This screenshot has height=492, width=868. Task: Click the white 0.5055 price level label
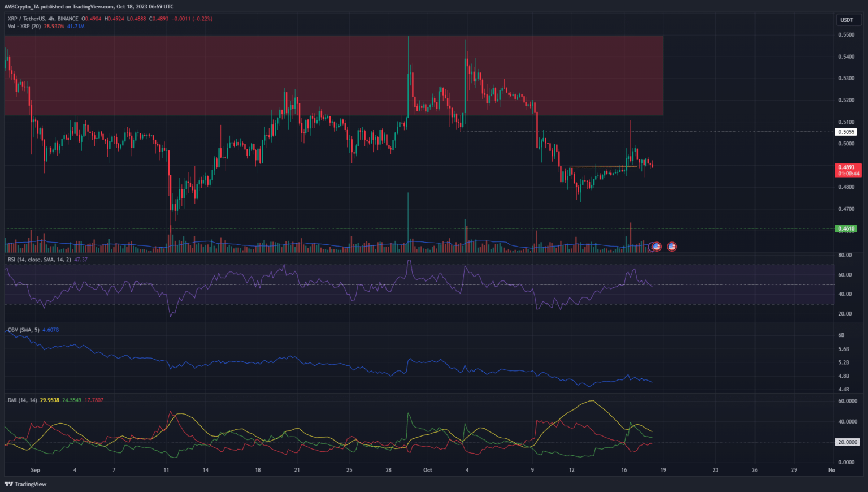point(846,132)
